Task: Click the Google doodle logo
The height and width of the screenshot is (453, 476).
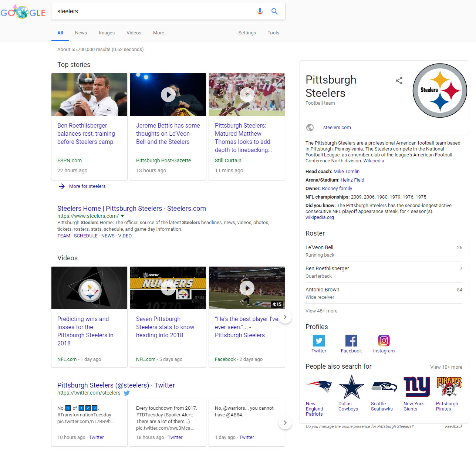Action: click(23, 13)
